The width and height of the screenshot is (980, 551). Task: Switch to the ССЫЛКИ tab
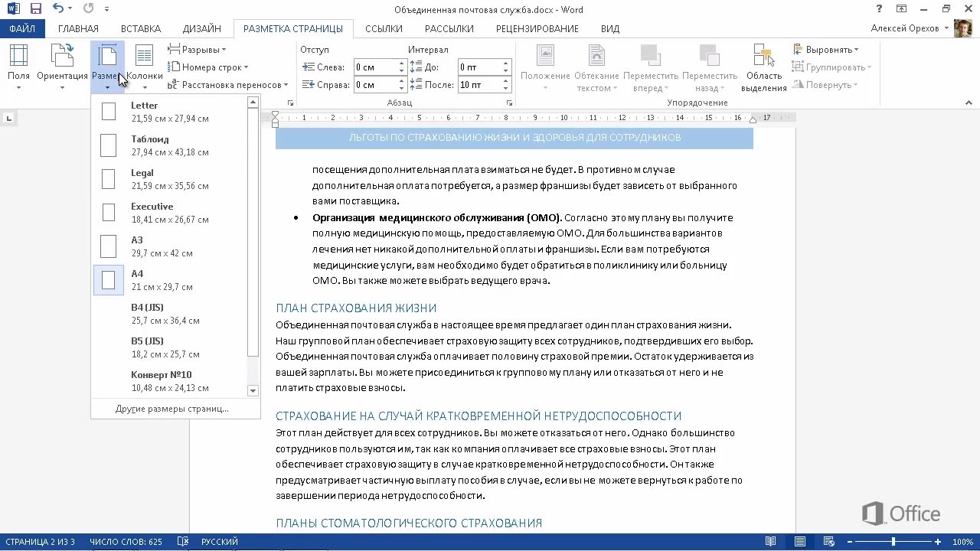click(x=384, y=28)
